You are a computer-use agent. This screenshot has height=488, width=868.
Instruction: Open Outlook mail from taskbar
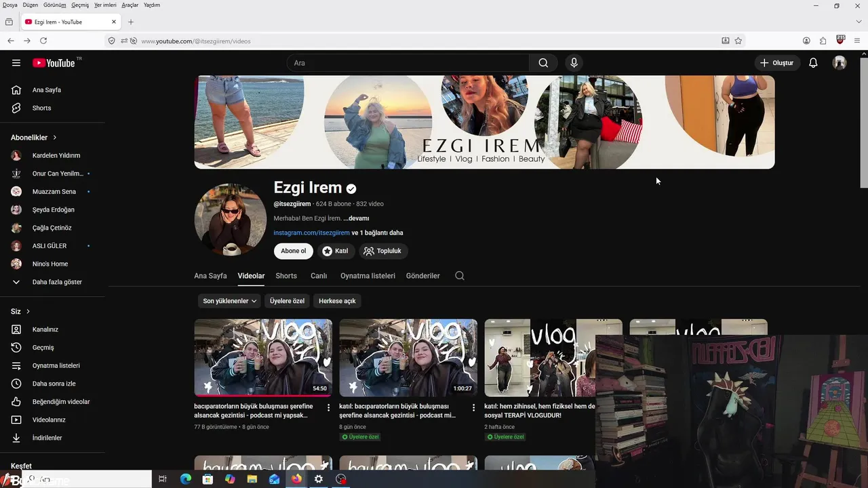point(274,479)
